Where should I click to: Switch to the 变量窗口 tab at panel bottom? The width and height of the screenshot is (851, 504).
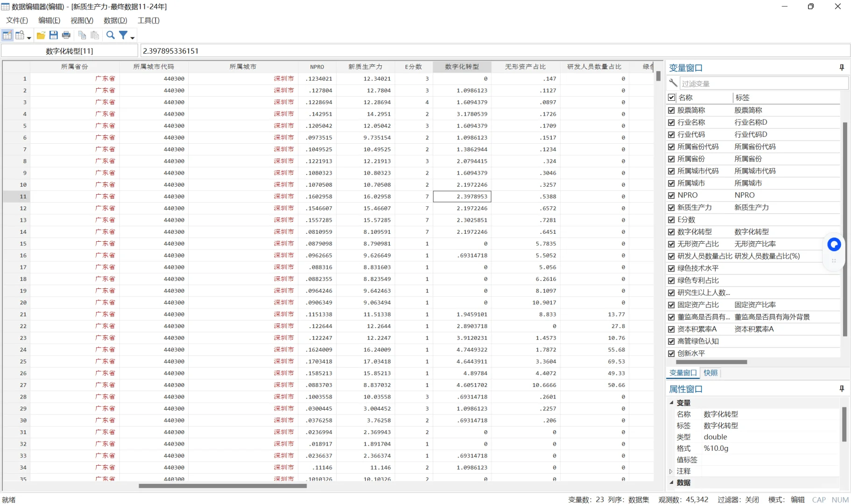[683, 373]
